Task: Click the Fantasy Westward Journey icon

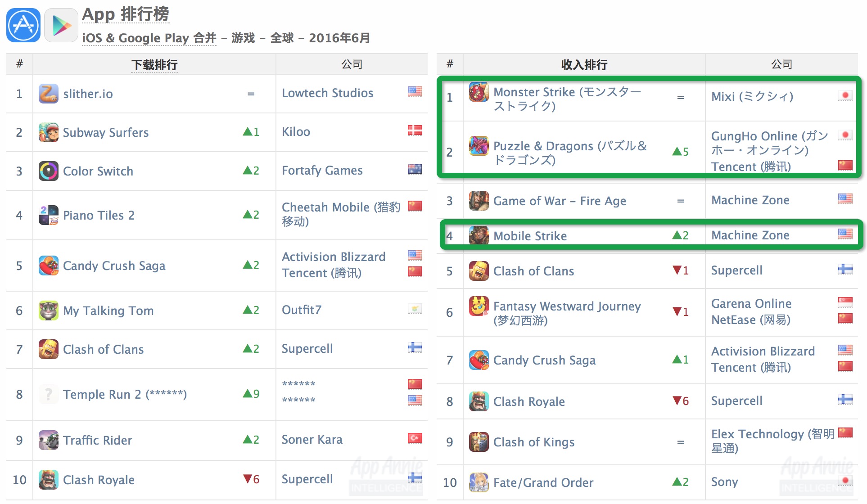Action: pos(479,306)
